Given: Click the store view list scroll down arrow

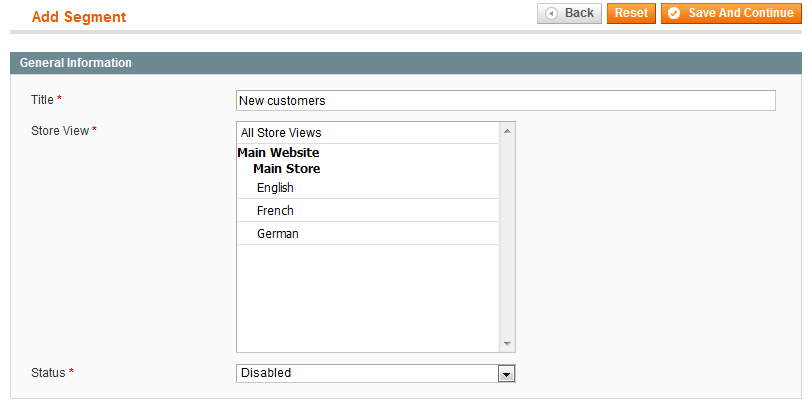Looking at the screenshot, I should (507, 344).
